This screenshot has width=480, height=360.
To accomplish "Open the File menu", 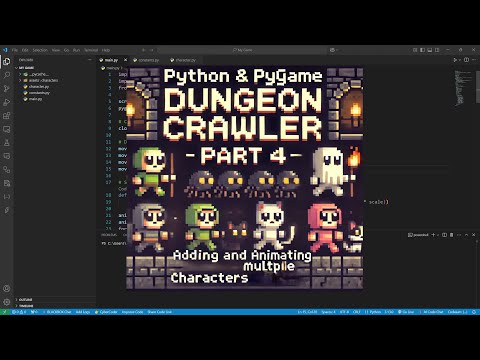I will [15, 50].
